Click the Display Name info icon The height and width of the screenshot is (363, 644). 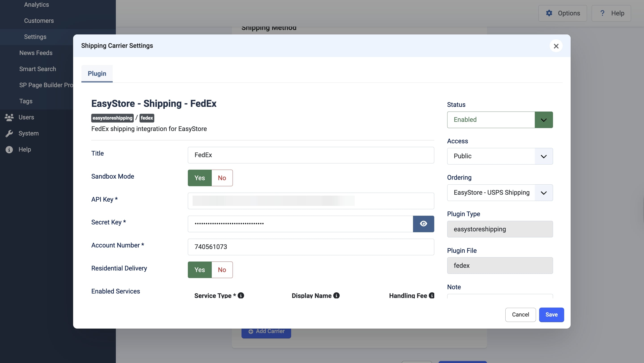337,295
